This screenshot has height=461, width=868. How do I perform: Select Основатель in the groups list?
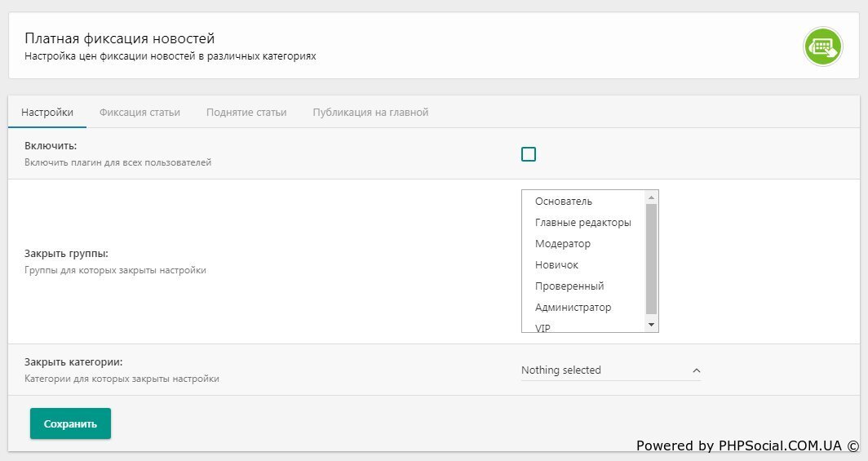pyautogui.click(x=564, y=202)
